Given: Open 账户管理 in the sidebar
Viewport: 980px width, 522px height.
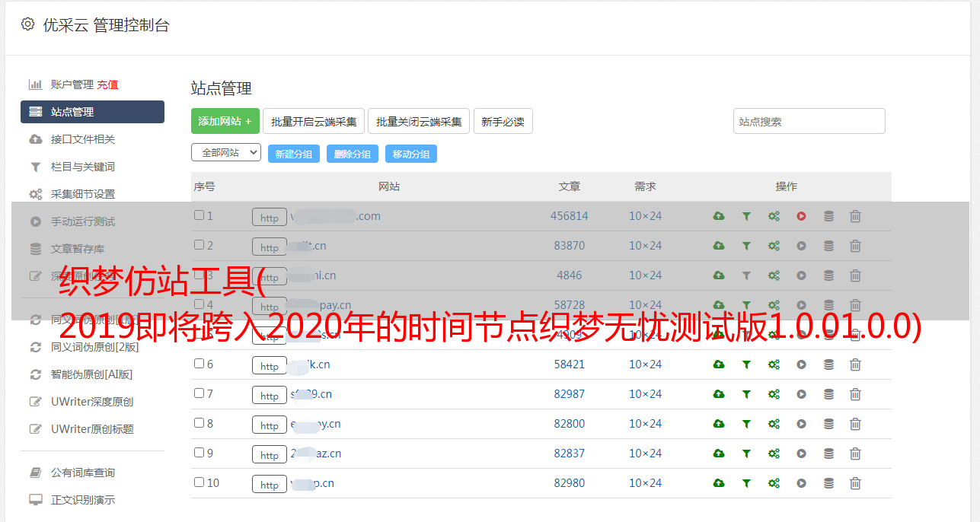Looking at the screenshot, I should [72, 84].
